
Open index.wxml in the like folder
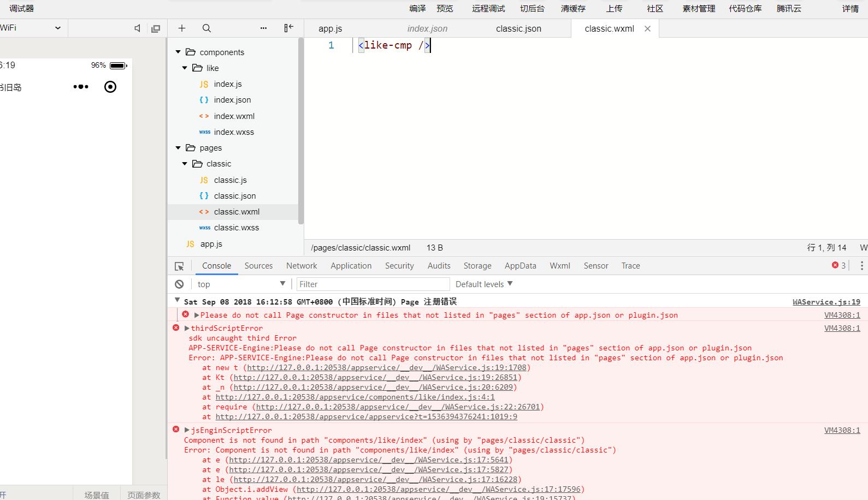[x=234, y=116]
